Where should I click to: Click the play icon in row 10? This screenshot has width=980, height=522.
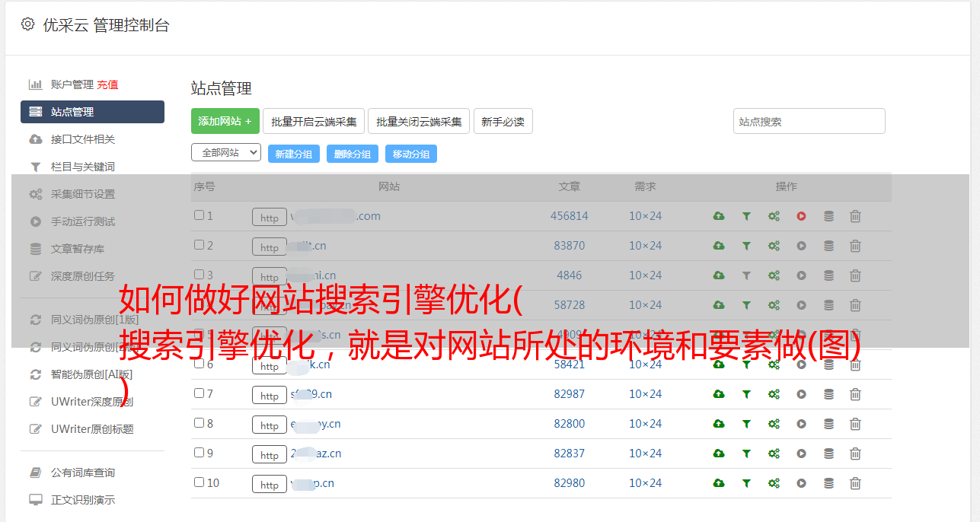point(801,483)
